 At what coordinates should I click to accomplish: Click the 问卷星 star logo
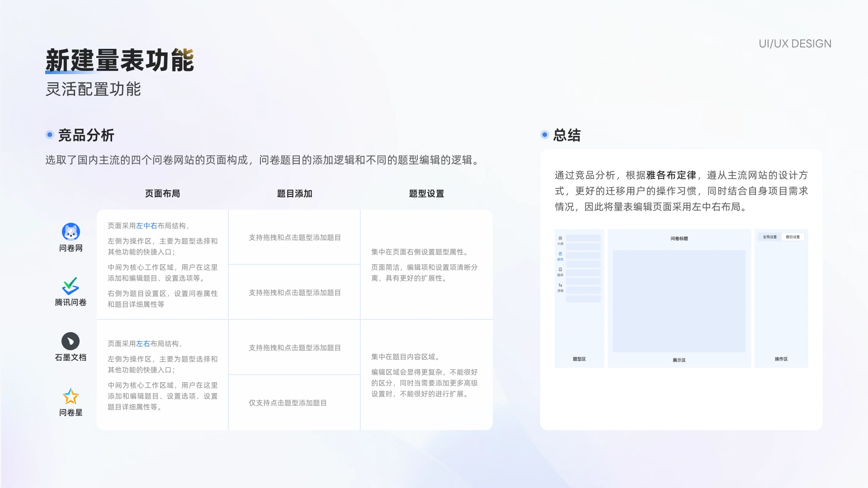tap(71, 396)
